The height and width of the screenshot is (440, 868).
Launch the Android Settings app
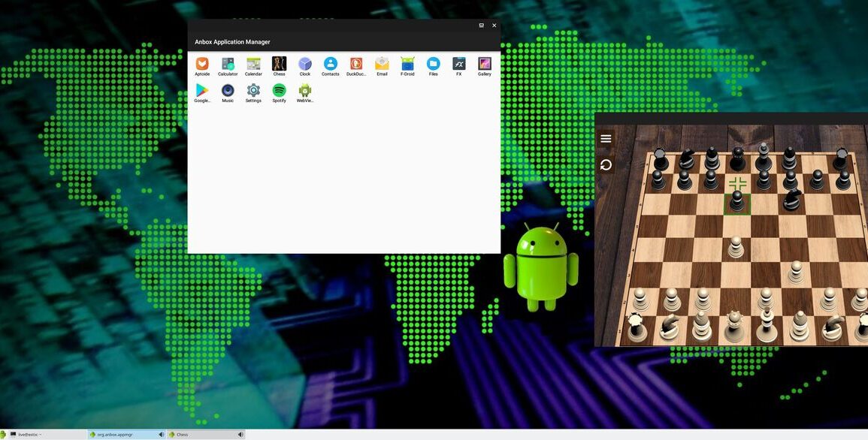(253, 91)
